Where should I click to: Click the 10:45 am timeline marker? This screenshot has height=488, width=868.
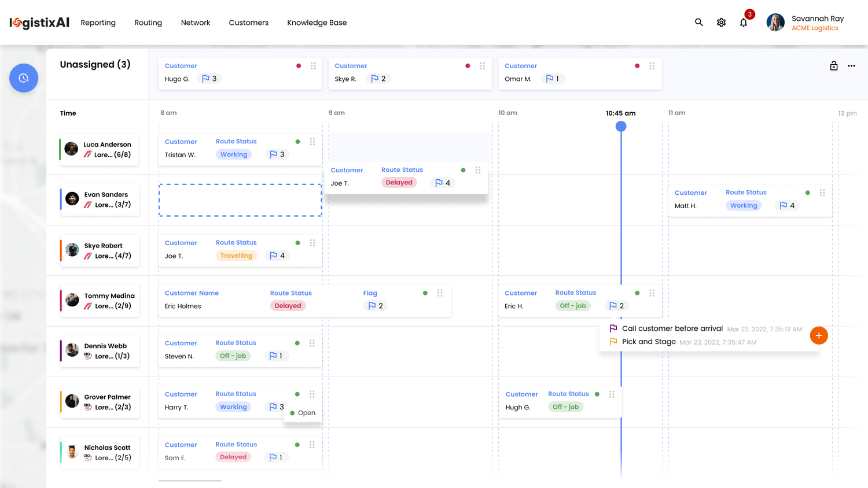pyautogui.click(x=621, y=126)
